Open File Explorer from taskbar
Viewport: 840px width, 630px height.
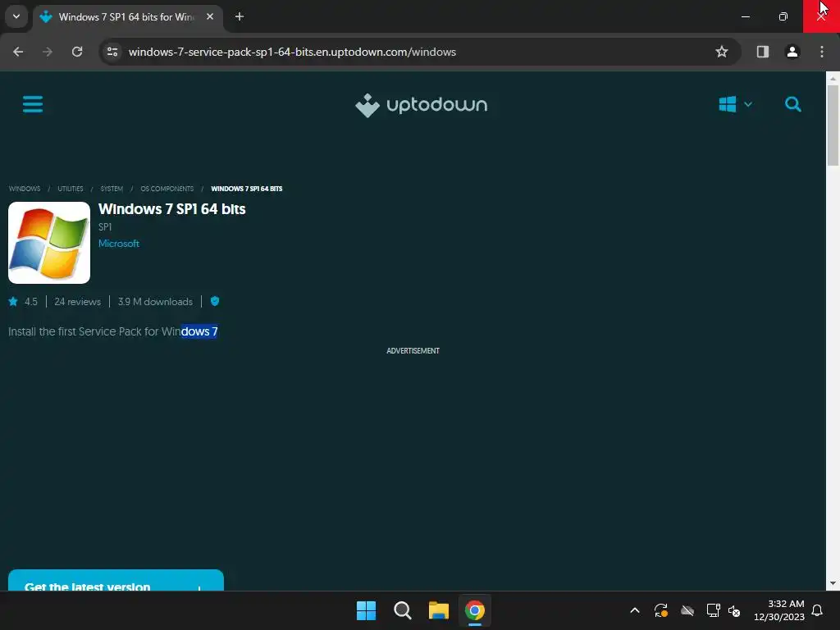coord(438,610)
